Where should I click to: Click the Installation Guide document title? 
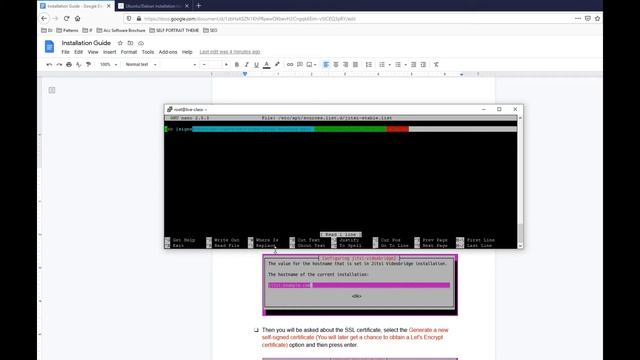click(86, 43)
